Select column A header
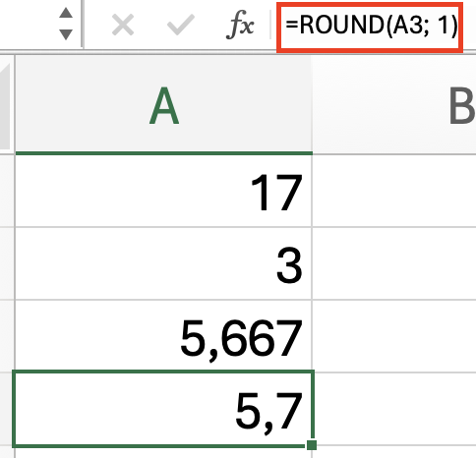 (164, 104)
